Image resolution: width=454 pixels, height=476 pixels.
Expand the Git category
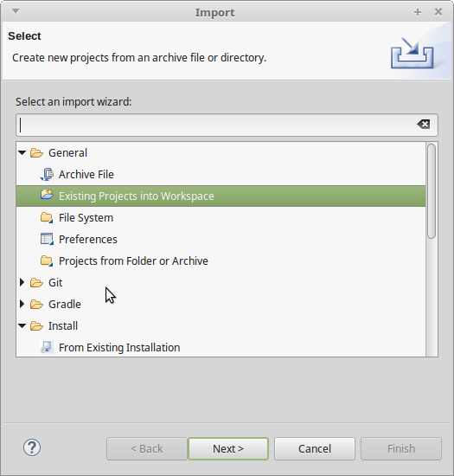22,282
